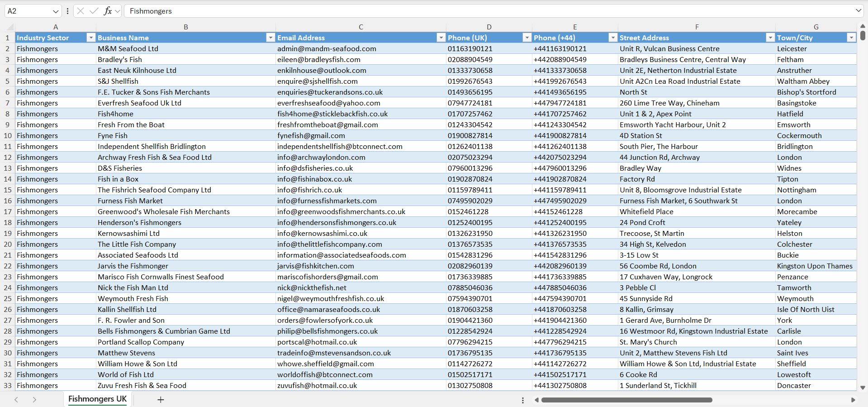
Task: Click cell The Fishrich Seafood Company Ltd
Action: point(186,190)
